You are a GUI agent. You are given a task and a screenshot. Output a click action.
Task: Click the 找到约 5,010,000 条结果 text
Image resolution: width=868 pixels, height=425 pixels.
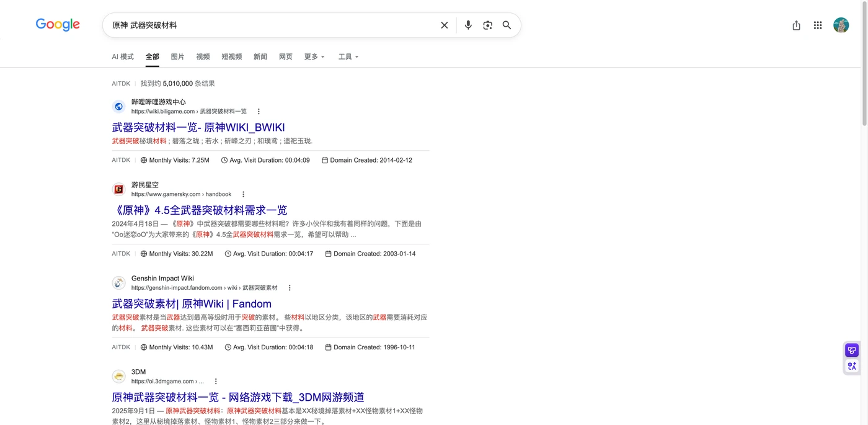click(x=178, y=83)
